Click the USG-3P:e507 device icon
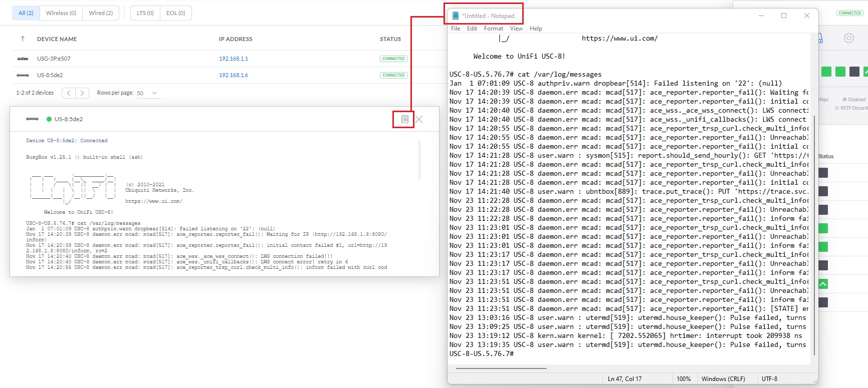 point(23,59)
